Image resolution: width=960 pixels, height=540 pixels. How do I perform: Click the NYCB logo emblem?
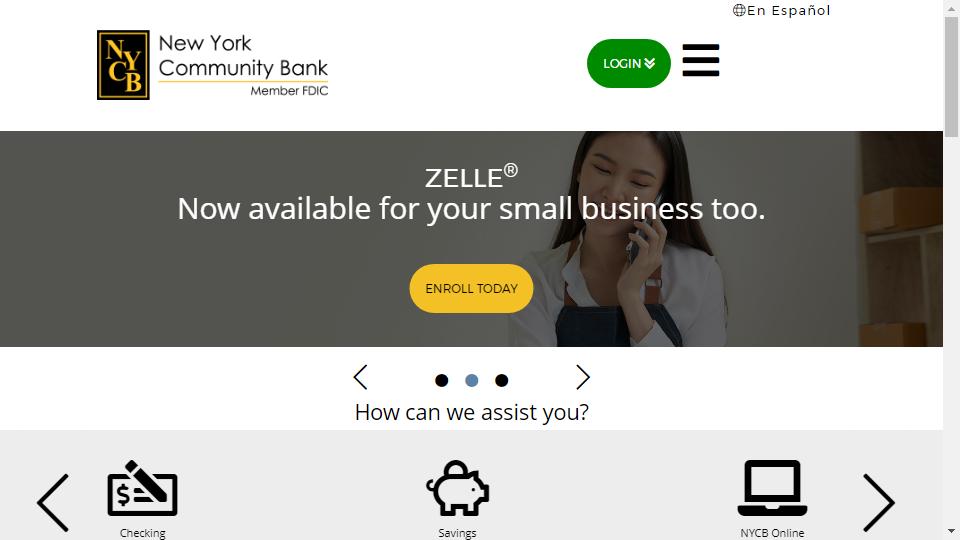coord(123,65)
